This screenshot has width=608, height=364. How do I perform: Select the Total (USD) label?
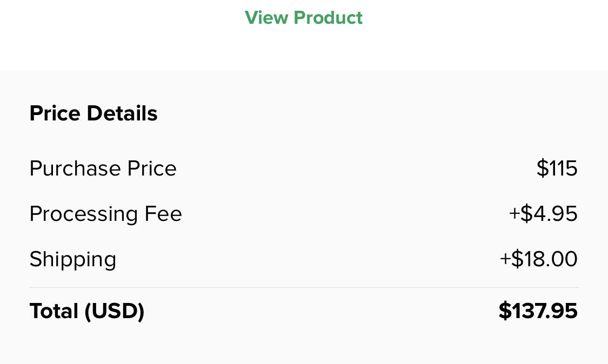[x=86, y=311]
